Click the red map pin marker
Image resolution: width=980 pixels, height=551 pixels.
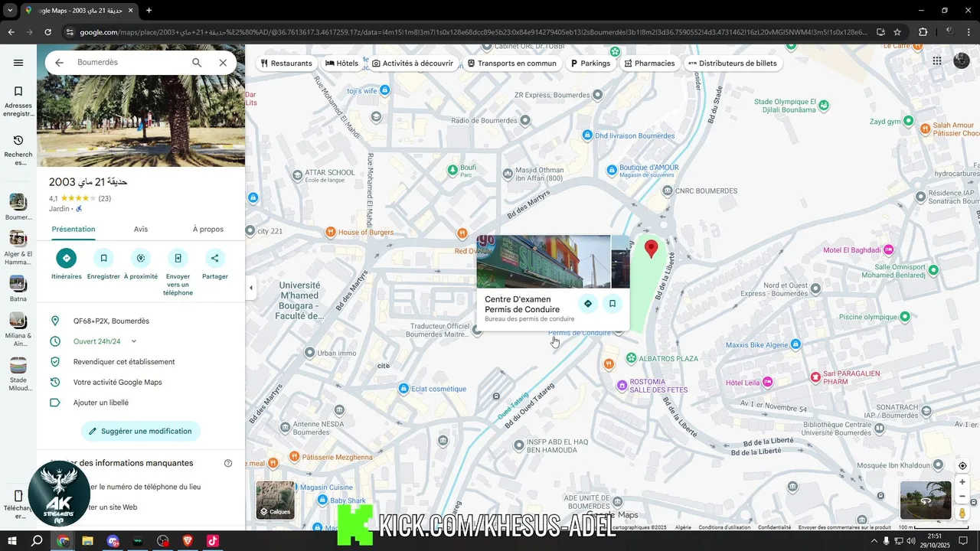click(652, 249)
